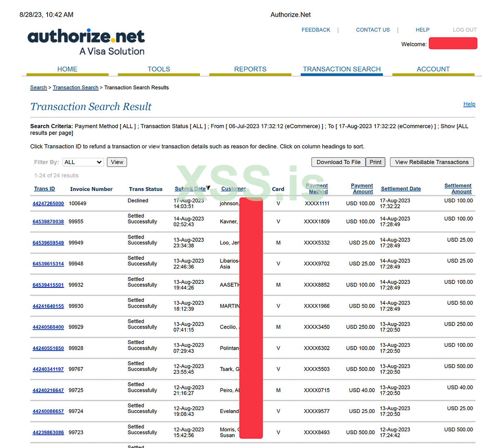Sort results by Trans ID column
The height and width of the screenshot is (448, 500).
[x=44, y=189]
